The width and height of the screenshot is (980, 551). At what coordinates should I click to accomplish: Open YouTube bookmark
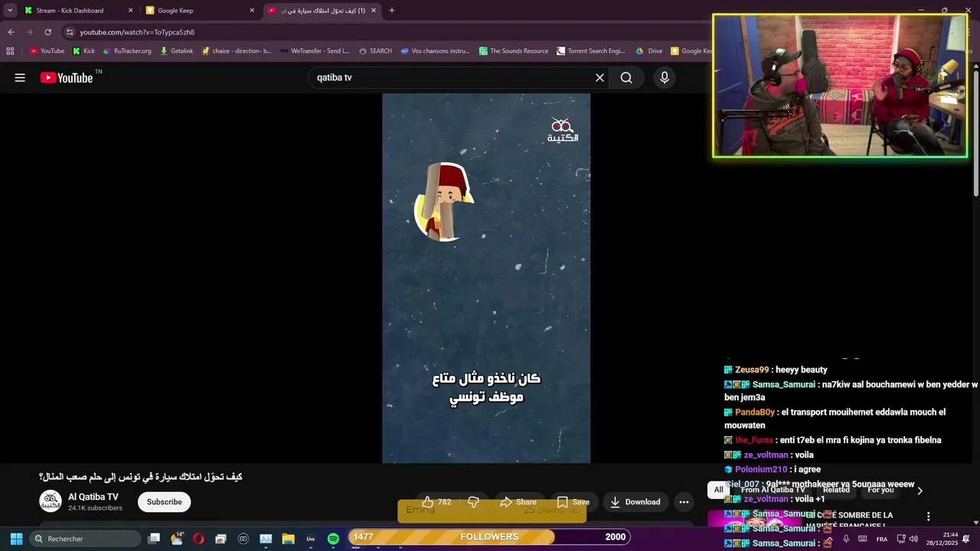pyautogui.click(x=47, y=51)
